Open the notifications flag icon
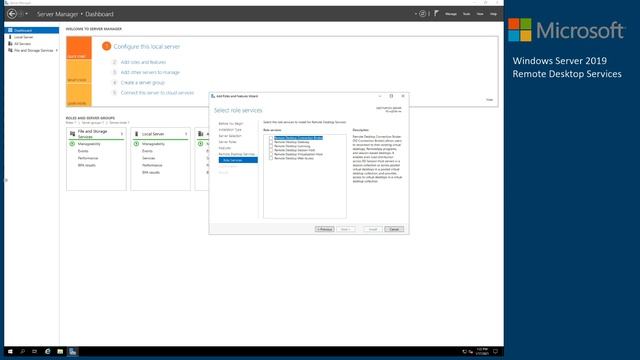Image resolution: width=640 pixels, height=360 pixels. (x=436, y=13)
